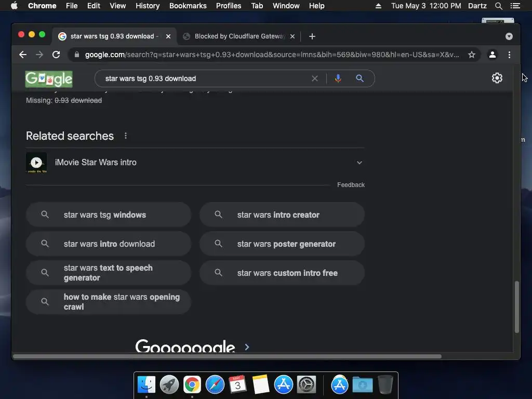This screenshot has height=399, width=532.
Task: Open Notes app in the Dock
Action: coord(261,384)
